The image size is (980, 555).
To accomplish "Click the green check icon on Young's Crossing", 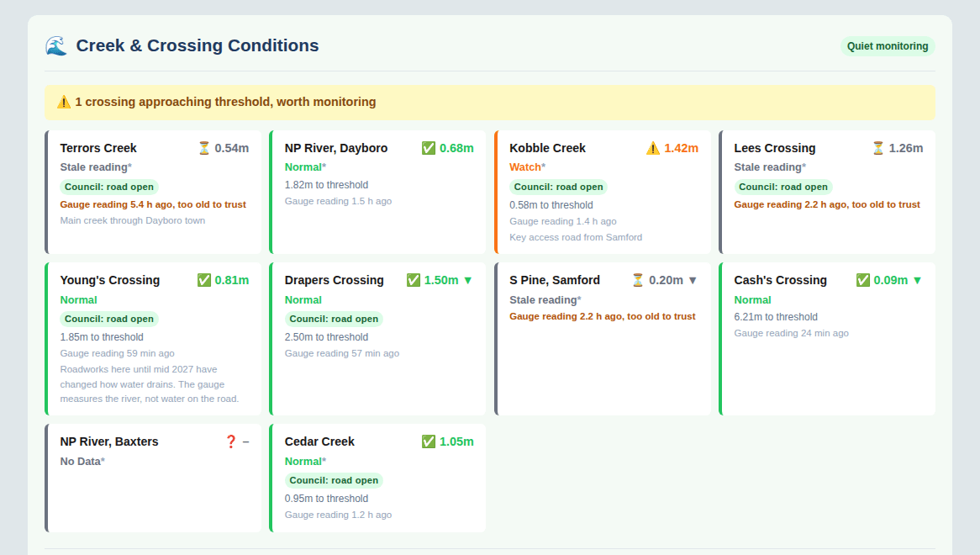I will (x=203, y=280).
